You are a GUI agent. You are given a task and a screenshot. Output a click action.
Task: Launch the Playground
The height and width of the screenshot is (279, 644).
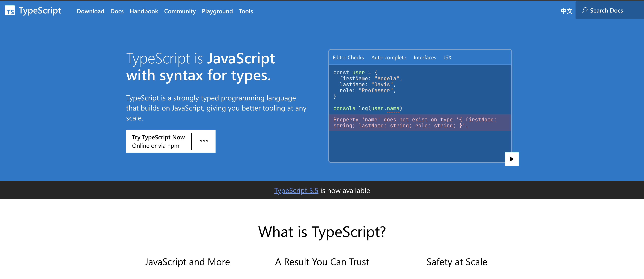(x=217, y=11)
